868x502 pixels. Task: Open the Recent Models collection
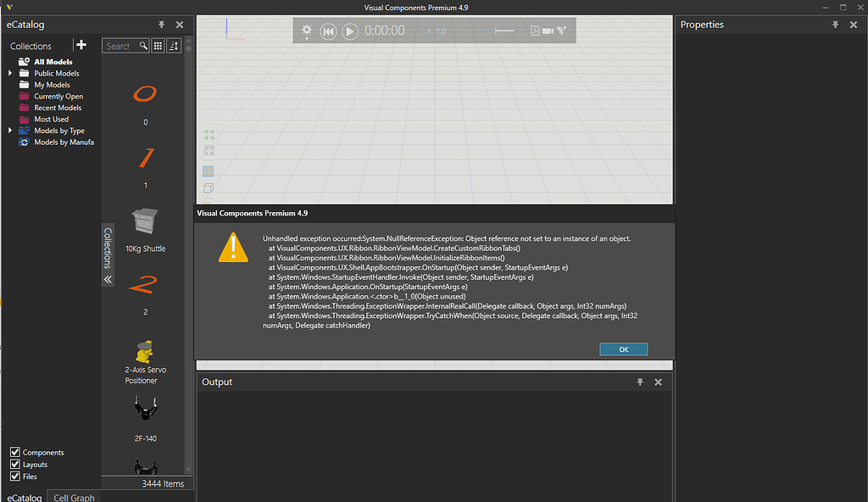[x=58, y=108]
